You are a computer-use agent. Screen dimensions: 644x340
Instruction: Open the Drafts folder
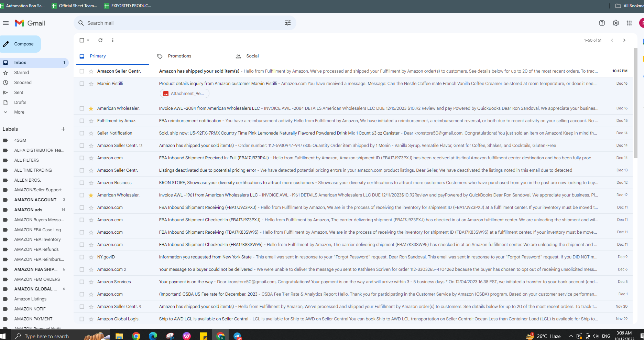coord(34,103)
